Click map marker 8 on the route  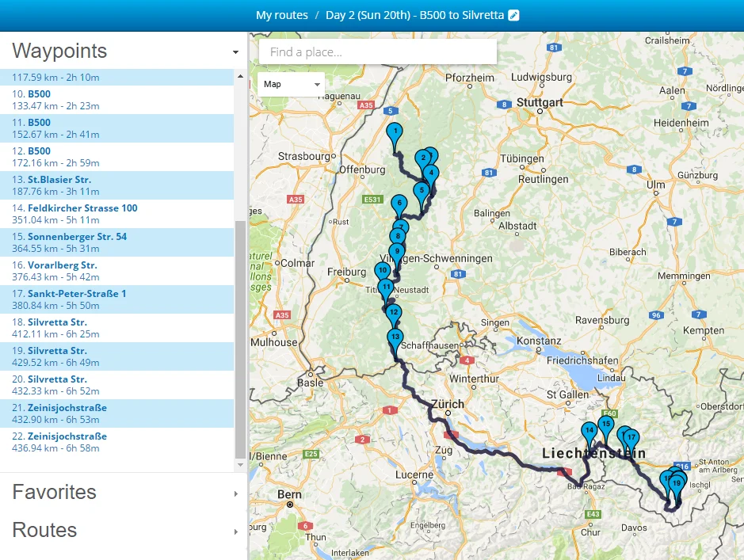[398, 237]
